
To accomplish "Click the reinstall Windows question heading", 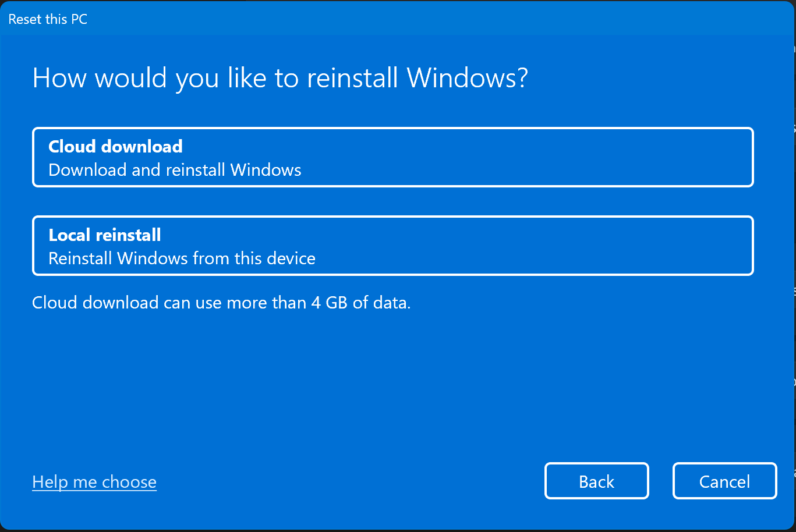I will (x=280, y=78).
